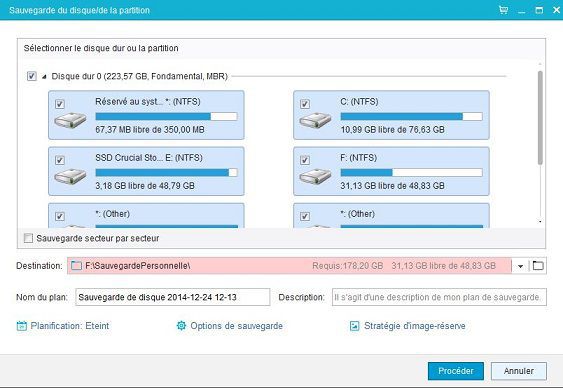Open the Destination dropdown arrow
The image size is (563, 388).
520,266
